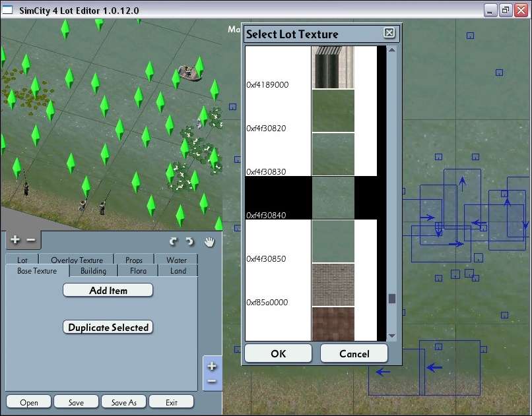Confirm texture selection with OK
Image resolution: width=532 pixels, height=416 pixels.
coord(279,353)
